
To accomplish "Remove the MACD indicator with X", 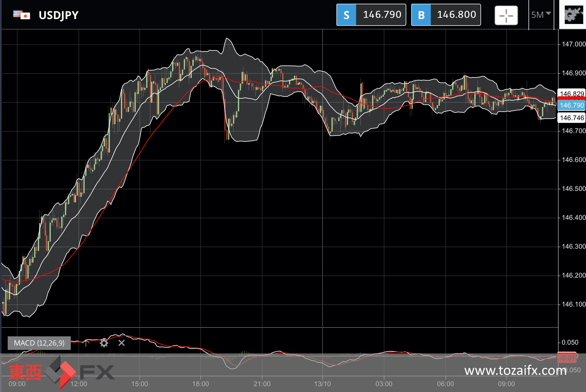I will tap(122, 343).
